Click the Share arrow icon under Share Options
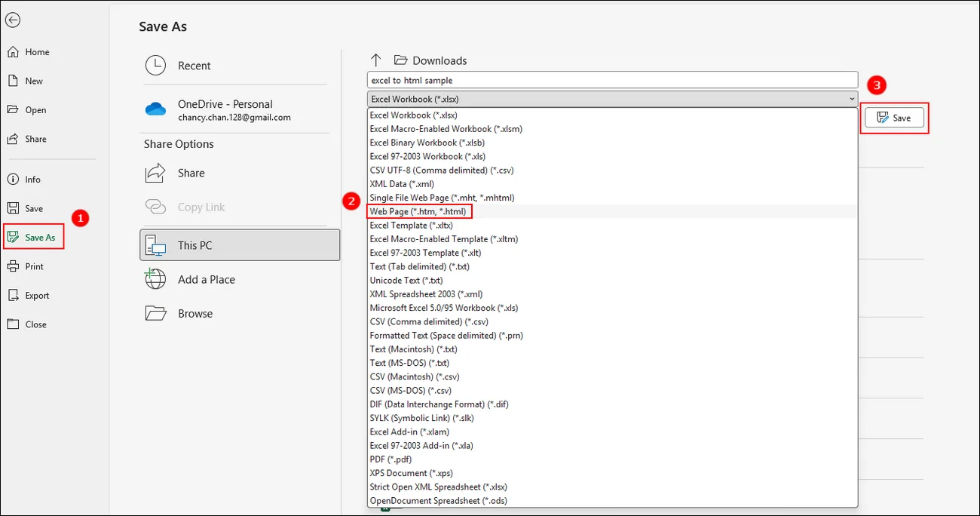The height and width of the screenshot is (516, 980). pos(155,173)
